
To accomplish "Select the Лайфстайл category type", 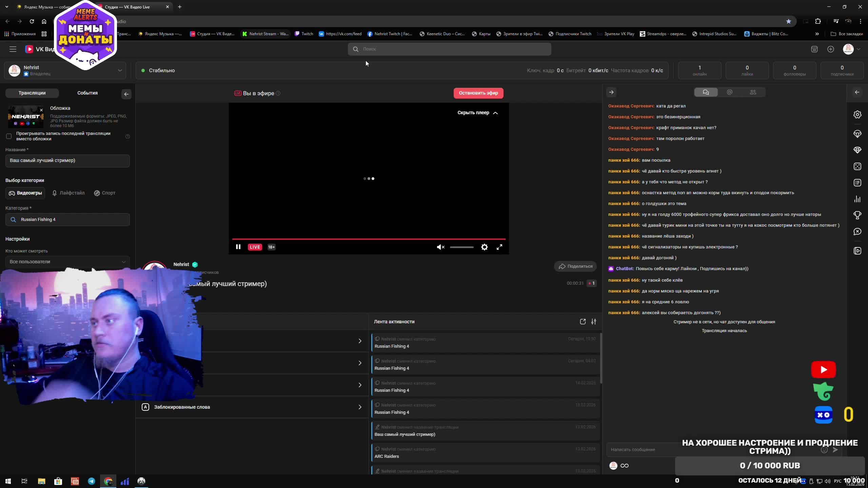I will point(68,193).
